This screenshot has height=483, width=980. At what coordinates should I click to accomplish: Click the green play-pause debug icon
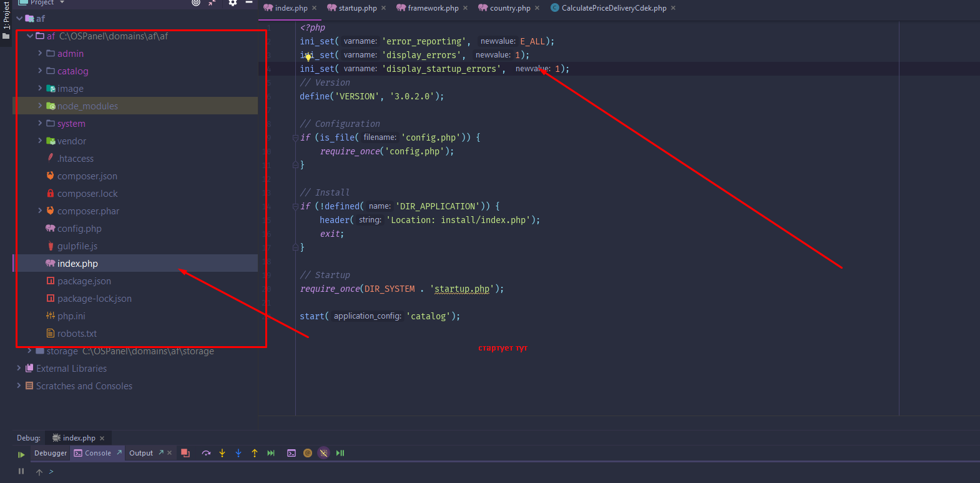[x=340, y=453]
